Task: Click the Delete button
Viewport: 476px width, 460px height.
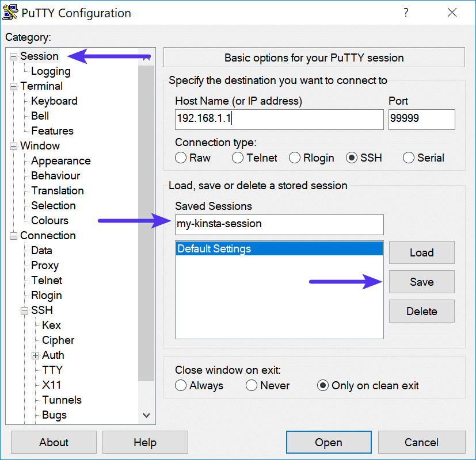Action: point(421,311)
